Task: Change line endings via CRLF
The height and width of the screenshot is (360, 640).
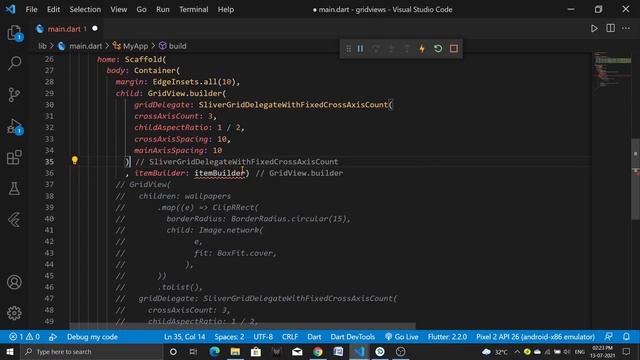Action: tap(290, 337)
